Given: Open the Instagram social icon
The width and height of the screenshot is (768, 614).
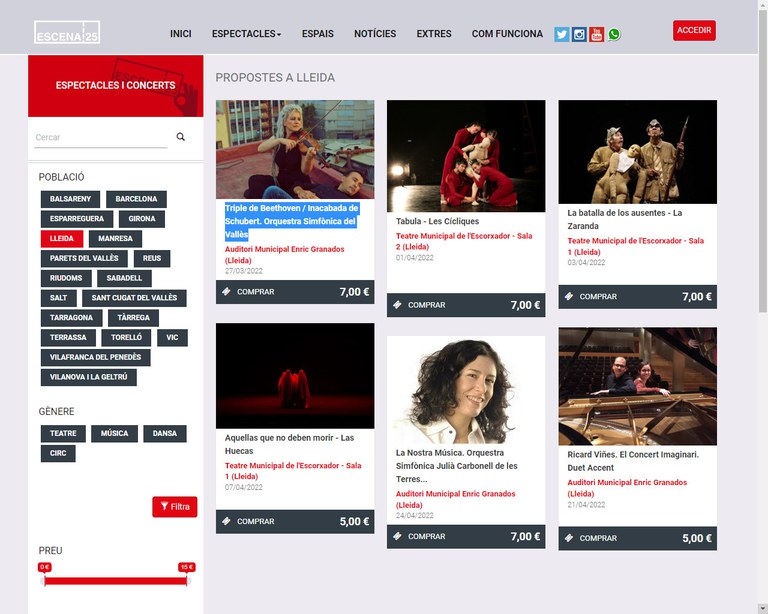Looking at the screenshot, I should click(x=579, y=34).
